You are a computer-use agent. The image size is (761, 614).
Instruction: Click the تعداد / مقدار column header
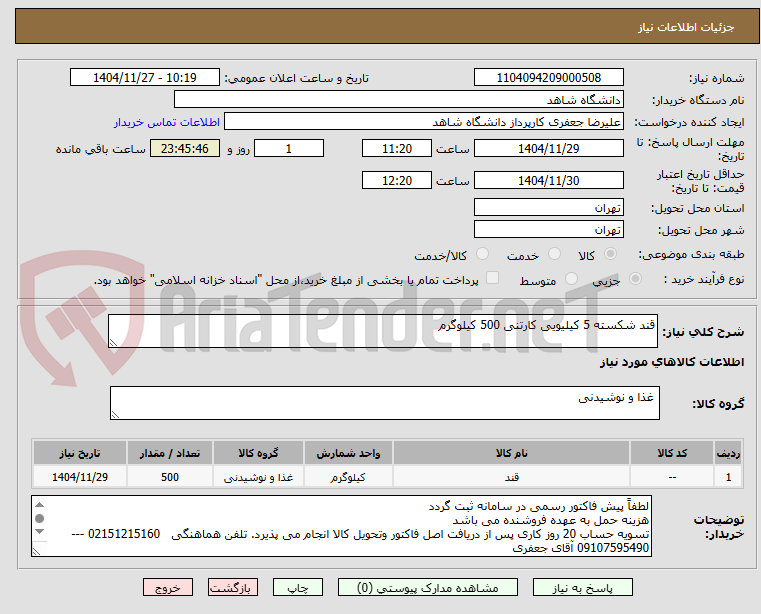coord(170,453)
